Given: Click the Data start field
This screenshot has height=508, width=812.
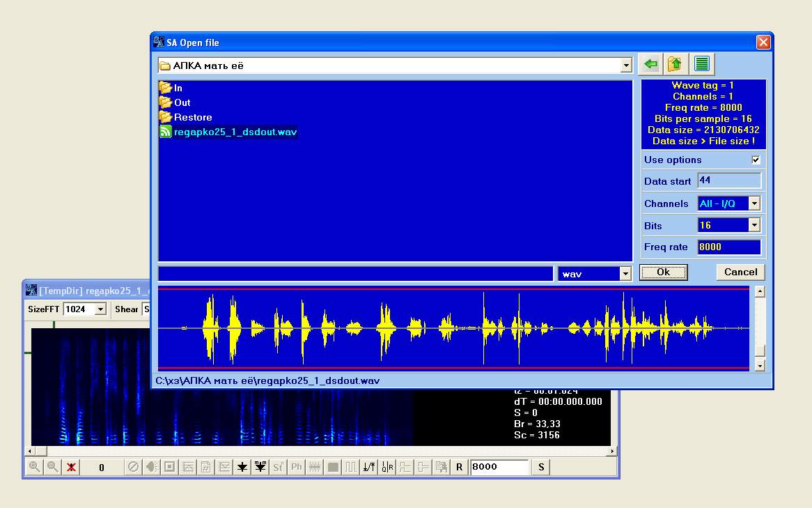Looking at the screenshot, I should [x=729, y=180].
